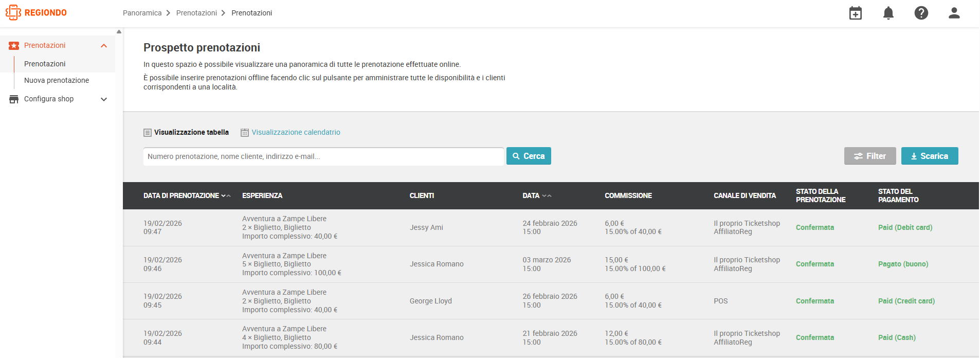Click commission 12,00 € cell

tap(633, 337)
